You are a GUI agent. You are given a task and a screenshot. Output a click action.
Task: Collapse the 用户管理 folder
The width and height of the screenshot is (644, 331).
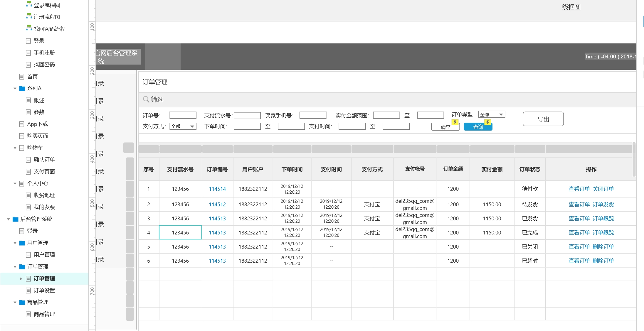[15, 243]
